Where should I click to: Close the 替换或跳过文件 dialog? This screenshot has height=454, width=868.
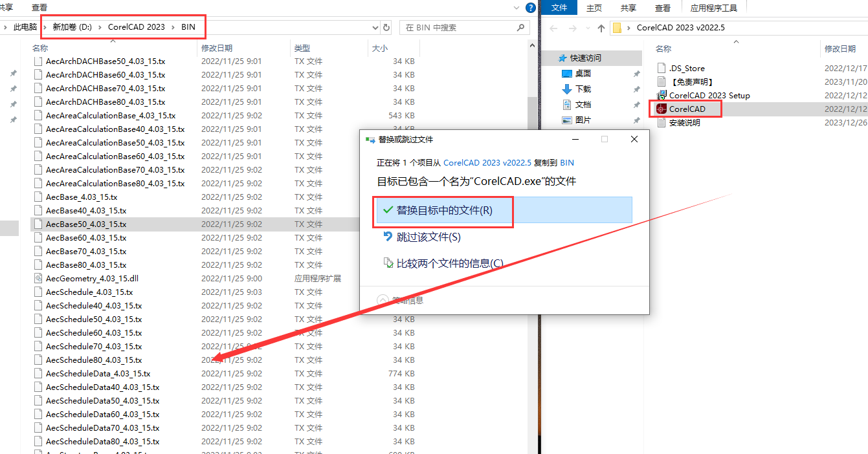[x=634, y=139]
